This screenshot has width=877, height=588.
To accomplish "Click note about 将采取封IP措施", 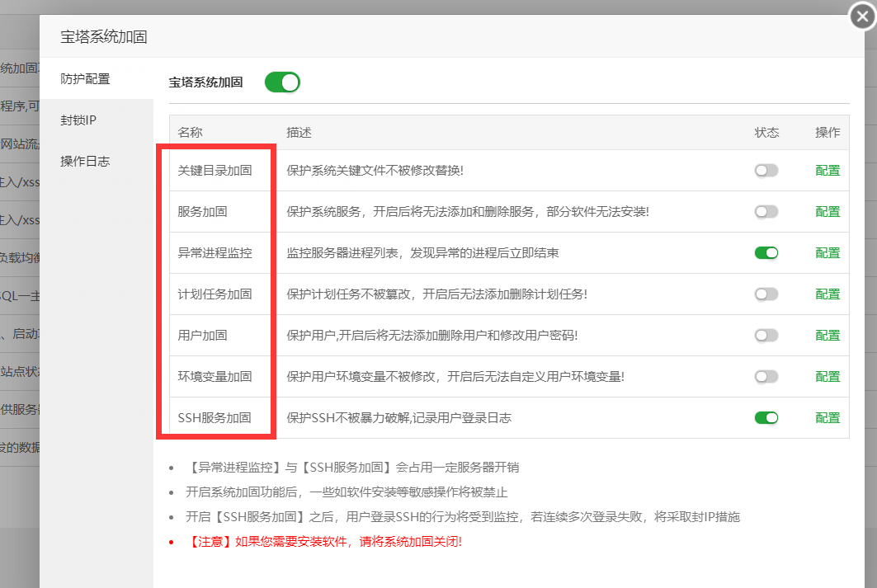I will coord(463,517).
